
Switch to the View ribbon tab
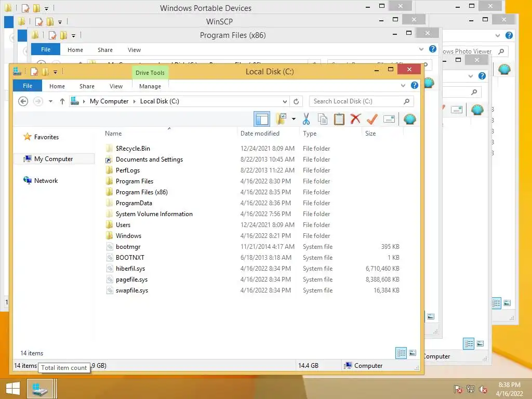click(116, 86)
